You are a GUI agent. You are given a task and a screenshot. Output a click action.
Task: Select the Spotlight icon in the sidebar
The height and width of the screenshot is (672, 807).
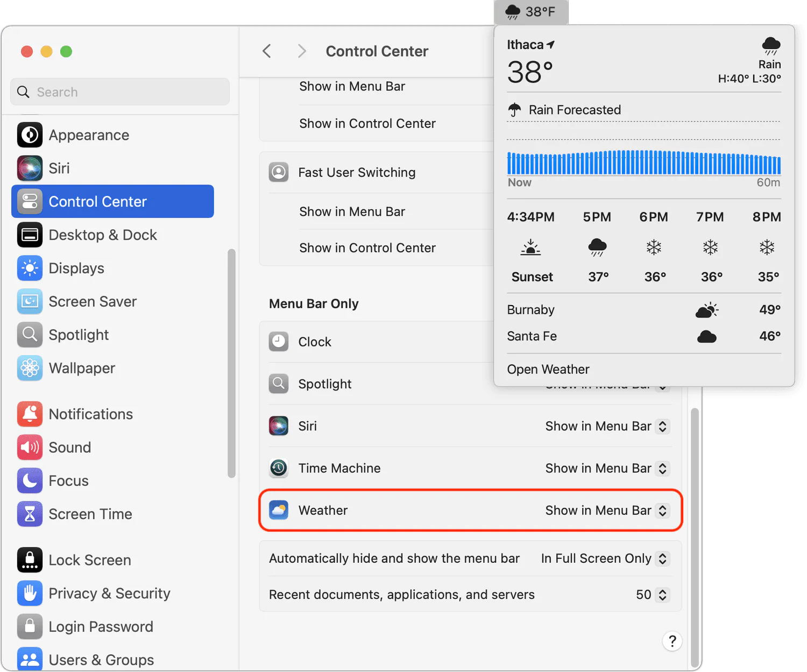(30, 335)
